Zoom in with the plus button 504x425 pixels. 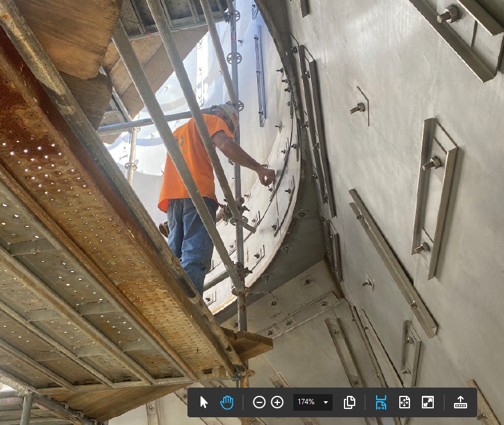click(277, 402)
